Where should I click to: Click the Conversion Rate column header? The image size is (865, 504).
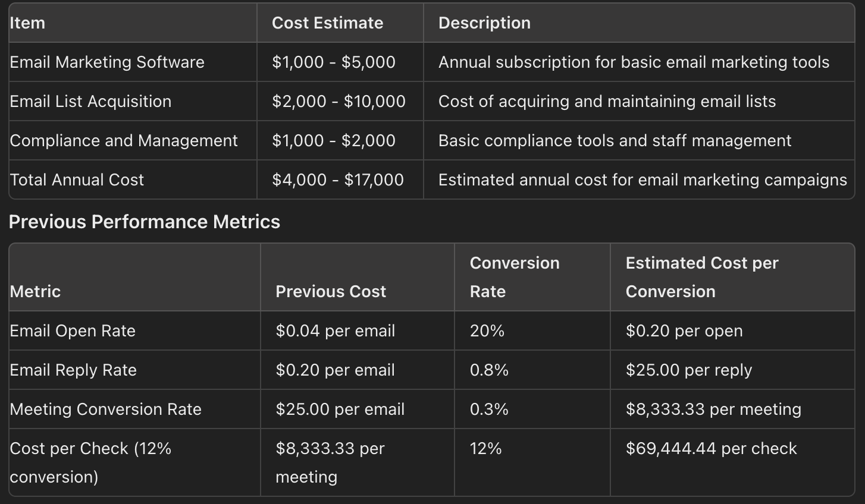[515, 277]
